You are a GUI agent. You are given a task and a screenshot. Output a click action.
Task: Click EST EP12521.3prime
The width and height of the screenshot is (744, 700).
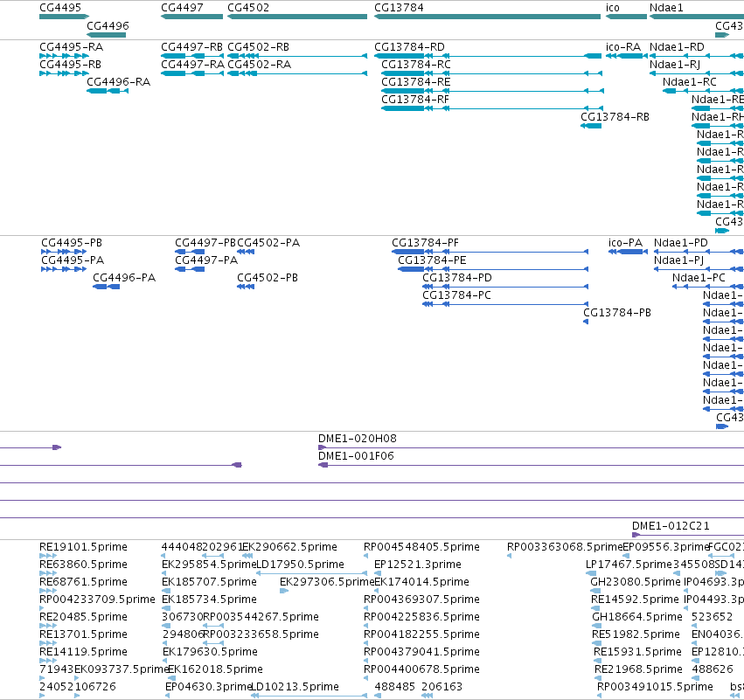[x=418, y=565]
